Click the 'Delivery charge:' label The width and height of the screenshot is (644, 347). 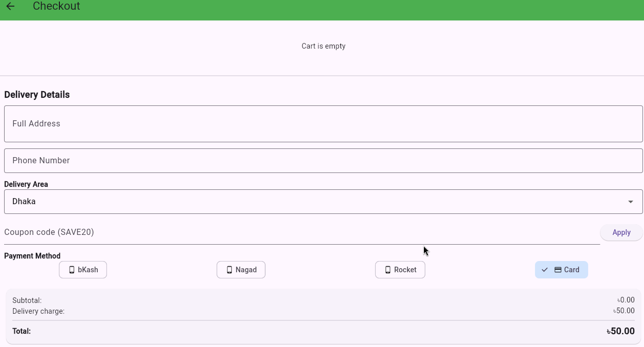click(38, 311)
